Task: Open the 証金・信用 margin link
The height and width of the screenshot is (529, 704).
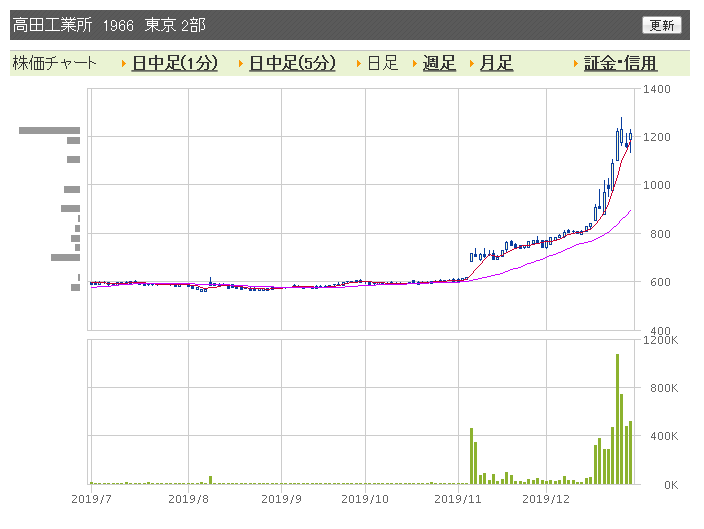Action: click(620, 63)
